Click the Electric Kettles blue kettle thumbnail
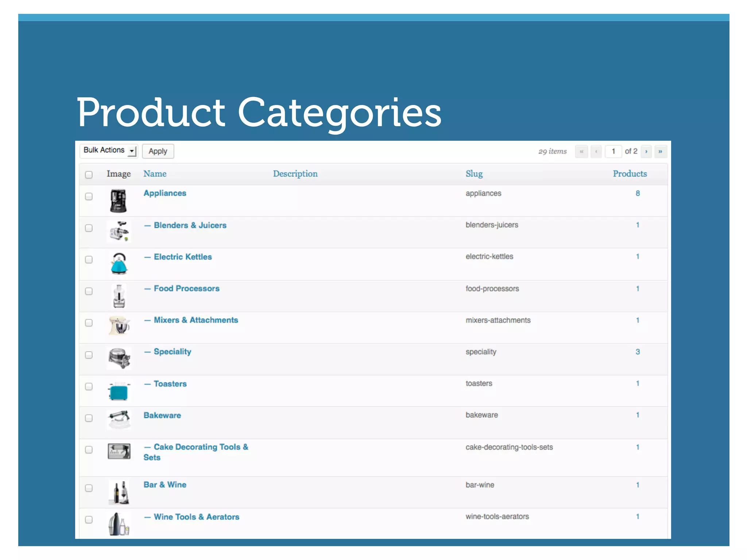The image size is (747, 560). tap(119, 263)
